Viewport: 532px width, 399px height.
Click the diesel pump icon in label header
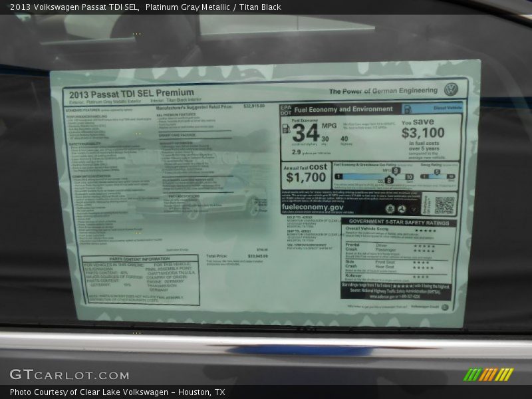[x=407, y=108]
